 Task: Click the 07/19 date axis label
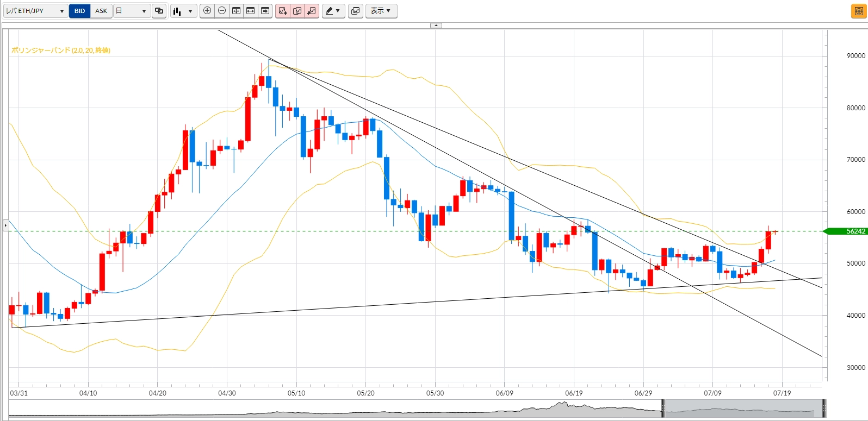(x=782, y=393)
